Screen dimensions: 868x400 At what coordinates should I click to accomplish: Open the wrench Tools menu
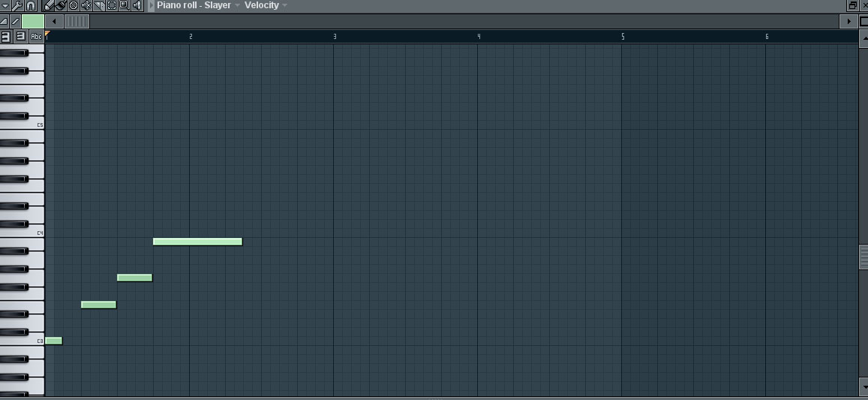(x=17, y=5)
